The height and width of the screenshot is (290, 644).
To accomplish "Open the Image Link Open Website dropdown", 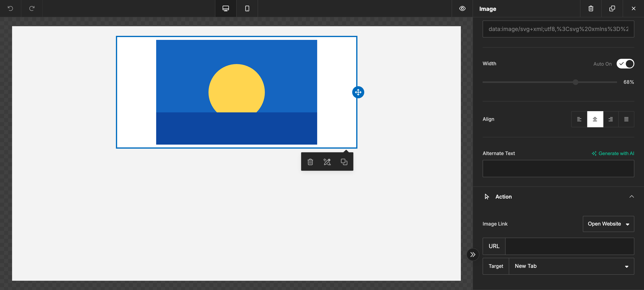I will coord(608,224).
